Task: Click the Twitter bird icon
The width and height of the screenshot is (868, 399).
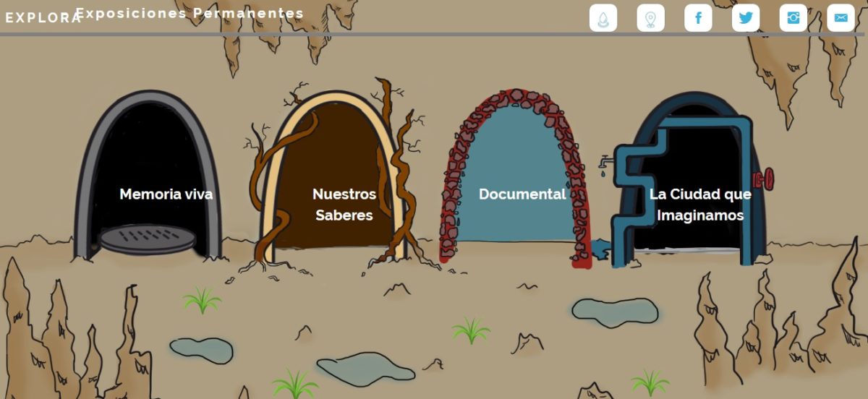Action: pos(746,18)
